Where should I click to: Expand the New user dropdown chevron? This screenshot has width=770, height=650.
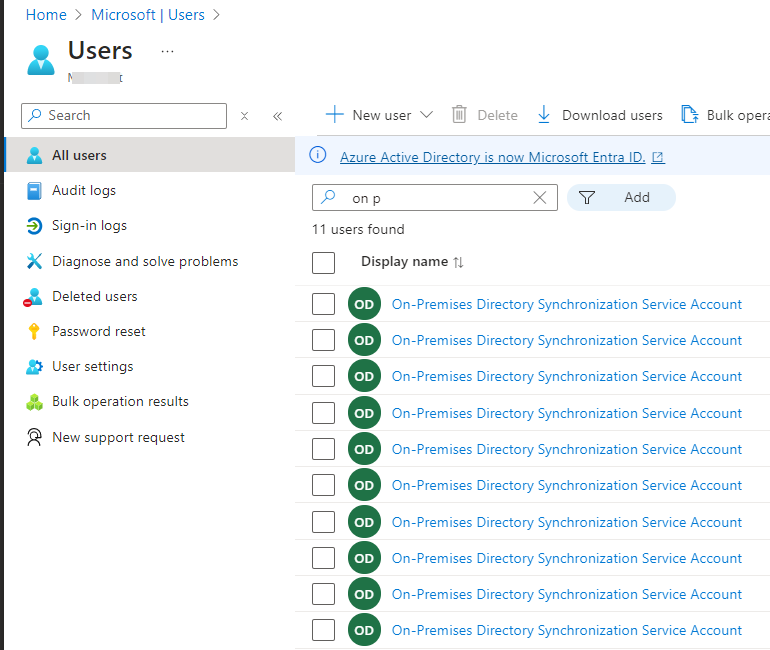426,115
